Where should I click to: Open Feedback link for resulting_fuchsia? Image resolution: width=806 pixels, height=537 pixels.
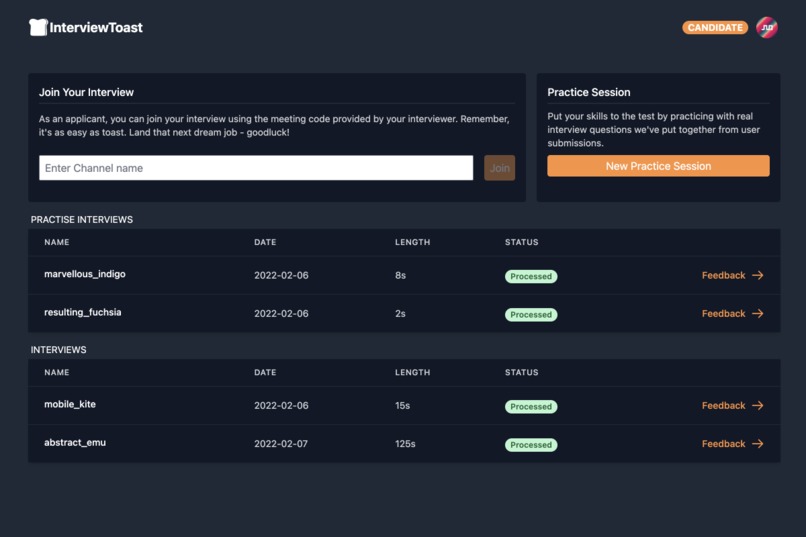[723, 314]
